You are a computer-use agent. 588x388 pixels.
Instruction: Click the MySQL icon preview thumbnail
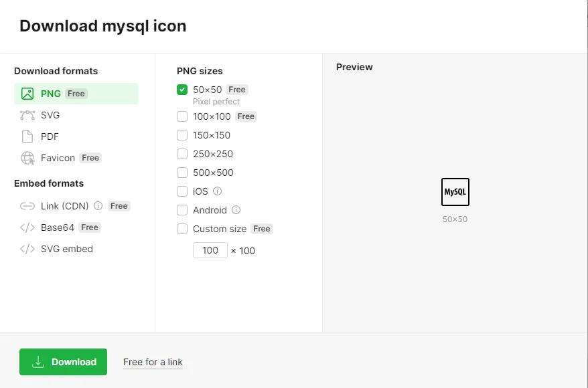(455, 192)
